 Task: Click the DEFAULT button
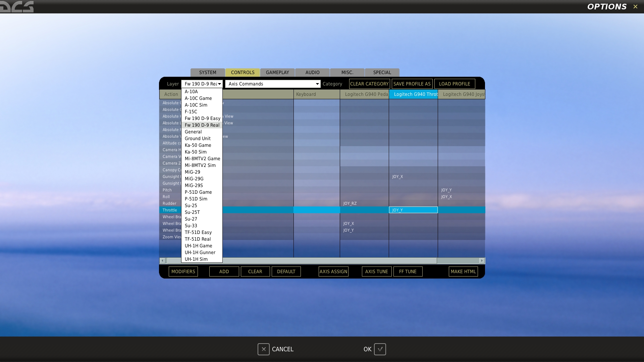point(286,271)
